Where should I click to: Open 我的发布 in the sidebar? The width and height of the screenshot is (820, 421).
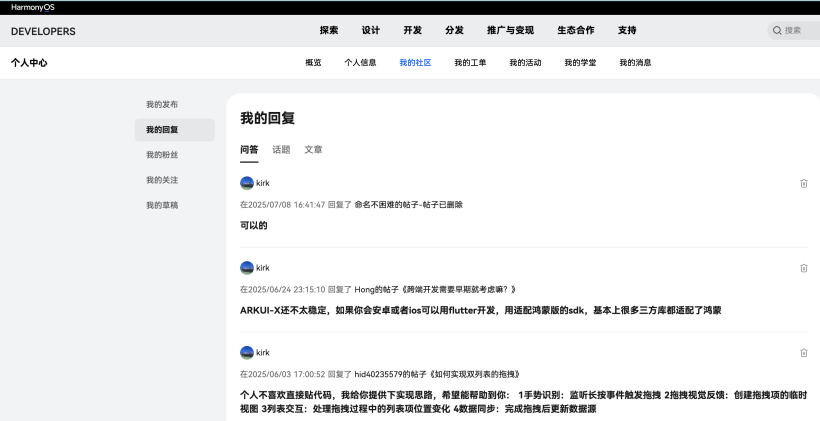tap(162, 104)
